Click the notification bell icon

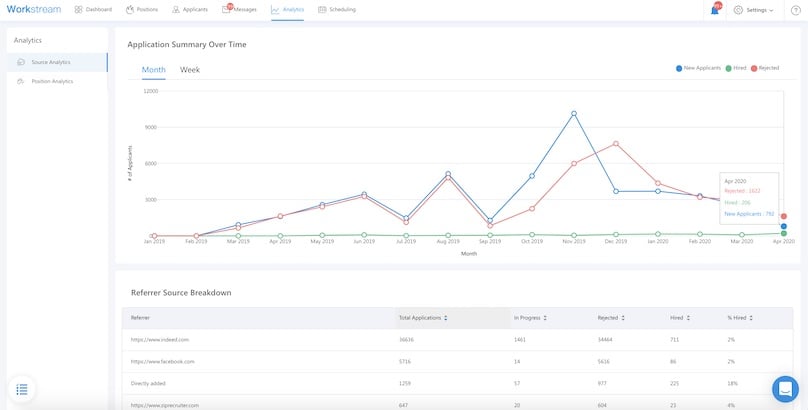tap(715, 9)
